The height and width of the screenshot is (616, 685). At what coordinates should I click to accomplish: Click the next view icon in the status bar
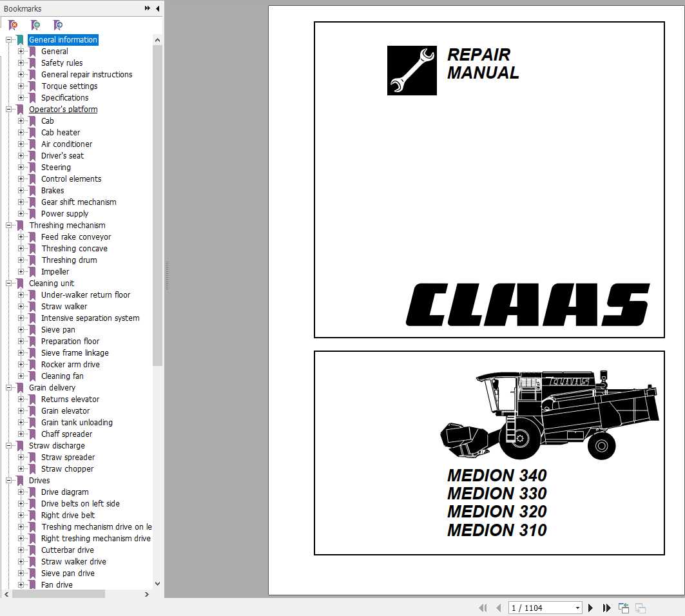pos(641,608)
